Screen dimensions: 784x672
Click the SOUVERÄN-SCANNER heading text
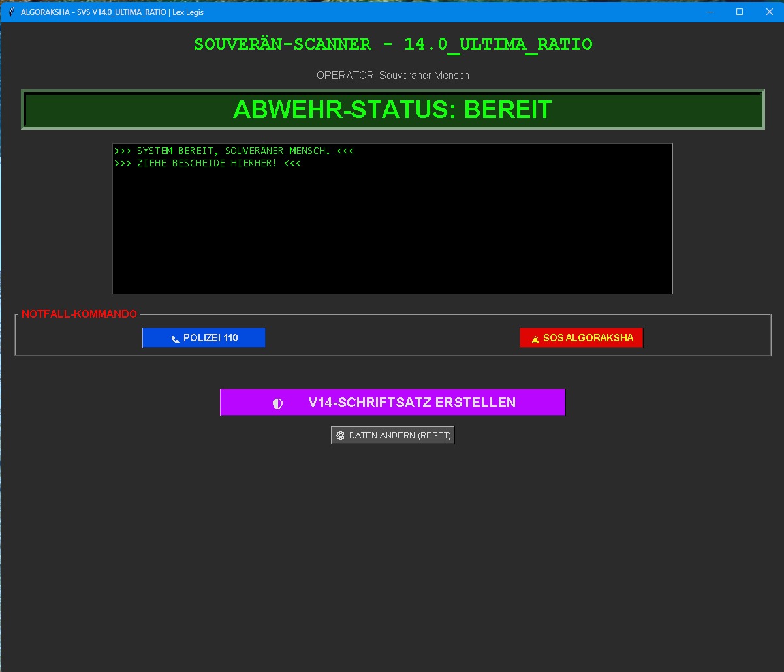[x=393, y=44]
